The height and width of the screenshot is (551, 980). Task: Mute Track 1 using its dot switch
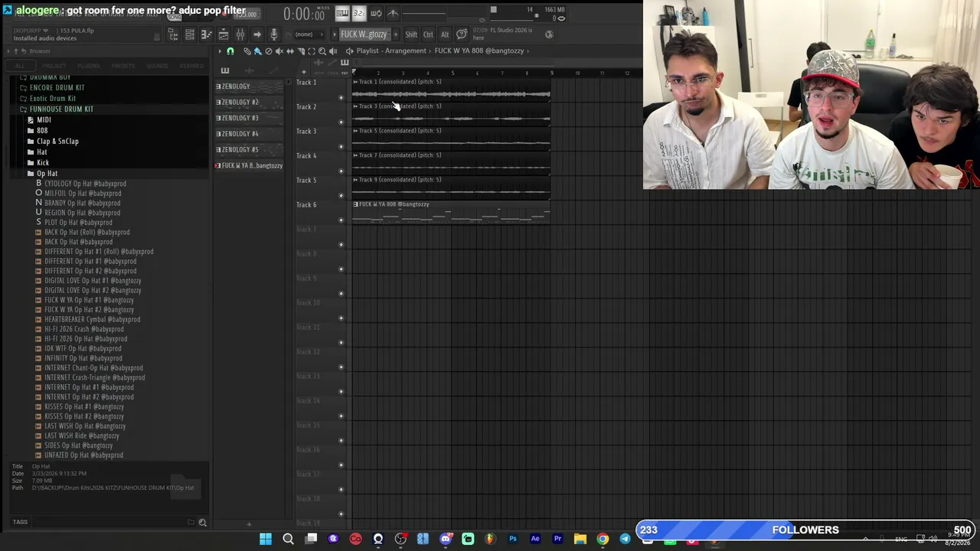pos(341,97)
